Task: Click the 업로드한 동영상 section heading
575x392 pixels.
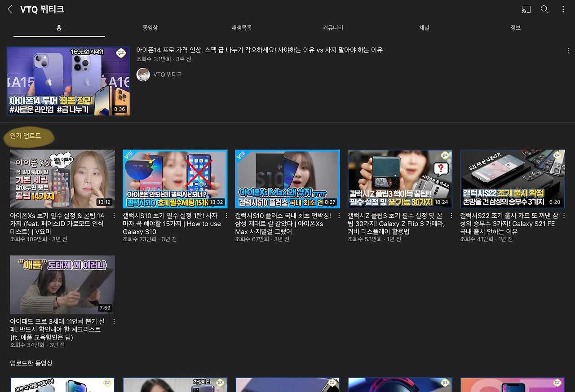Action: (31, 363)
